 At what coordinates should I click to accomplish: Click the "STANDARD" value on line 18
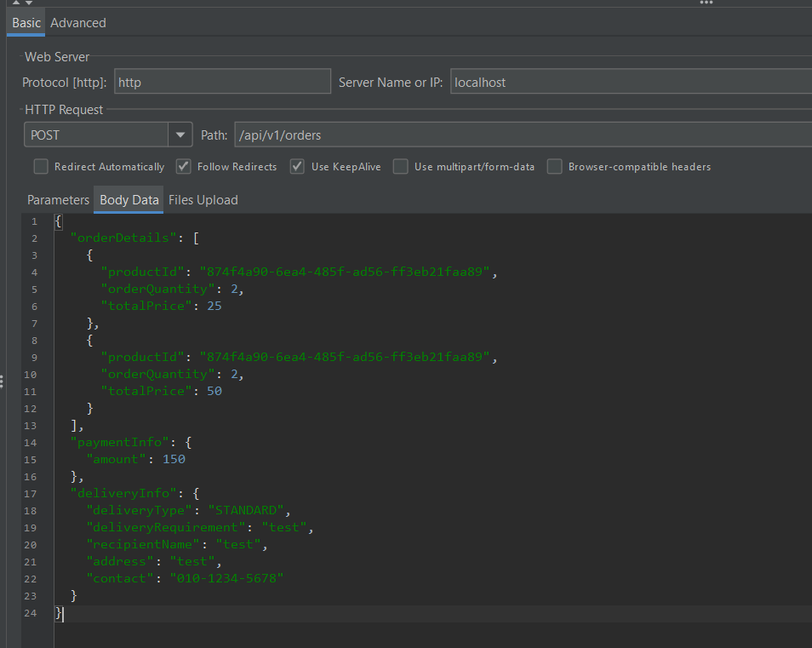click(246, 510)
